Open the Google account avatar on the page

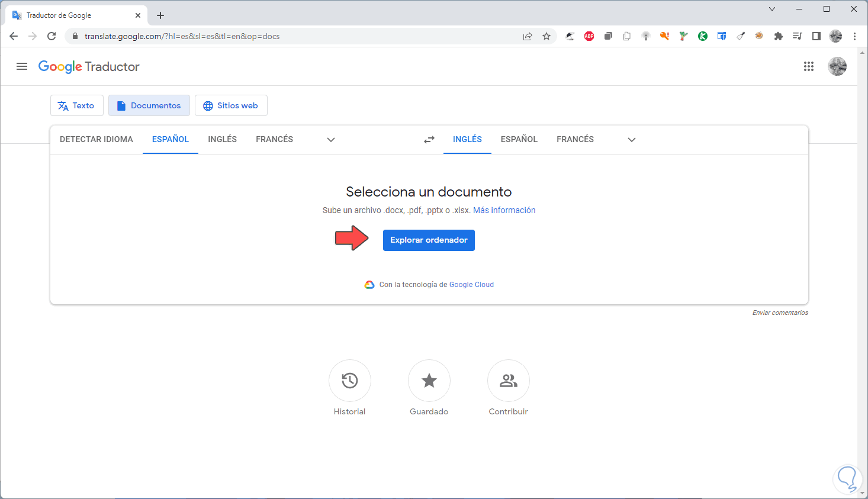pos(837,66)
